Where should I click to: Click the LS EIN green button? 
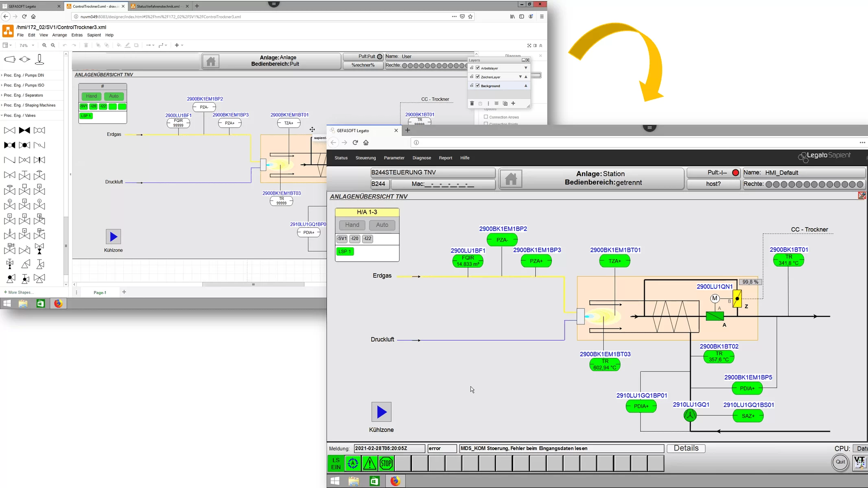coord(336,463)
